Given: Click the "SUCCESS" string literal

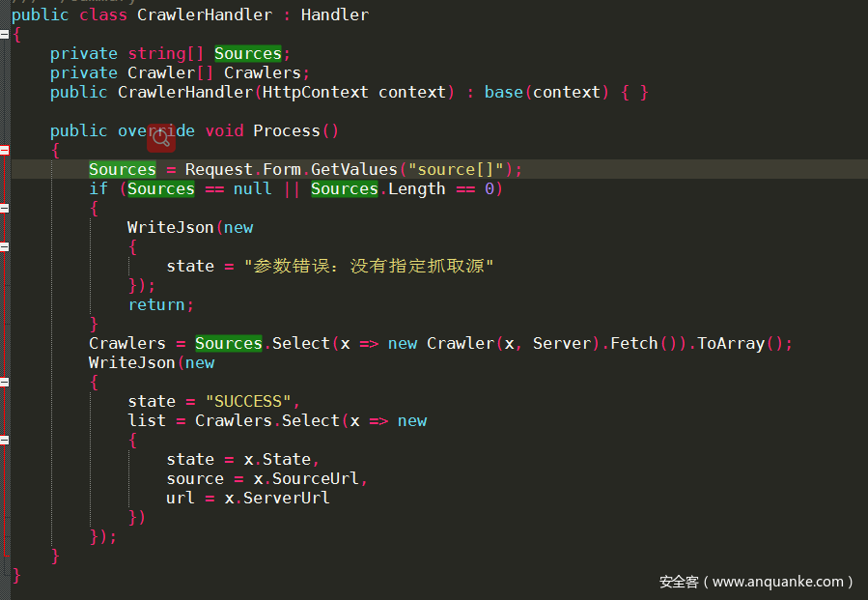Looking at the screenshot, I should 247,401.
